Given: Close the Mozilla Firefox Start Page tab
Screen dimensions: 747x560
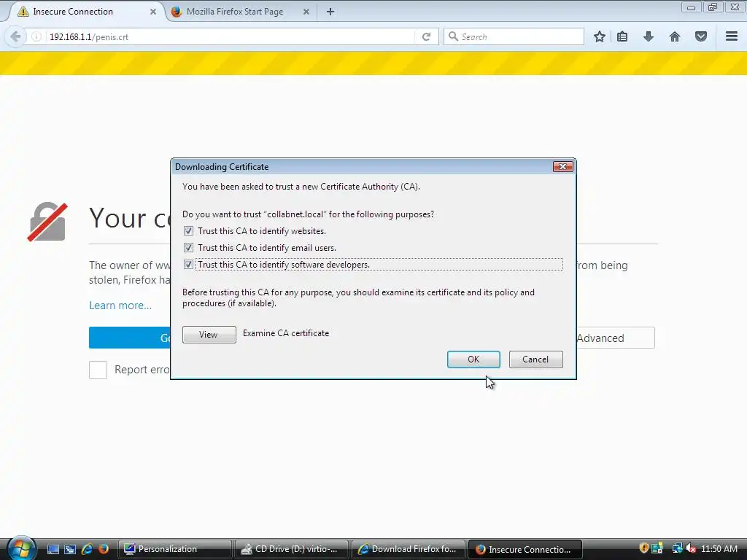Looking at the screenshot, I should tap(306, 12).
